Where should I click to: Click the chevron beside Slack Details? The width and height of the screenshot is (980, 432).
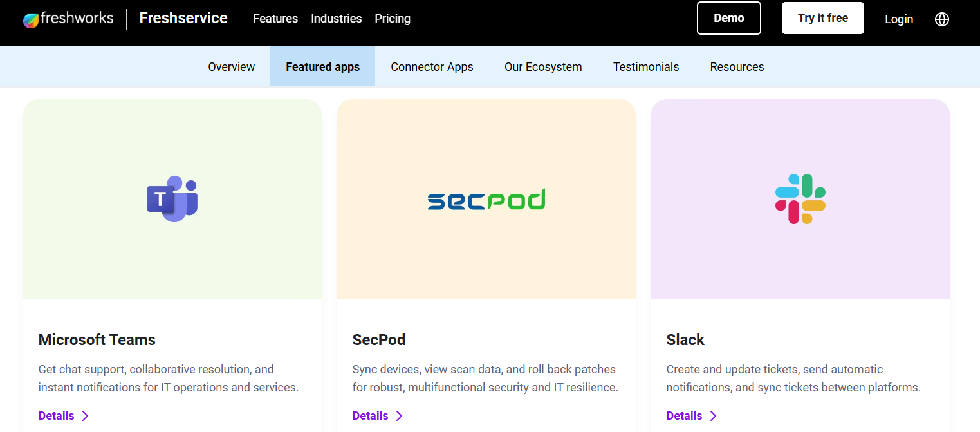tap(713, 416)
